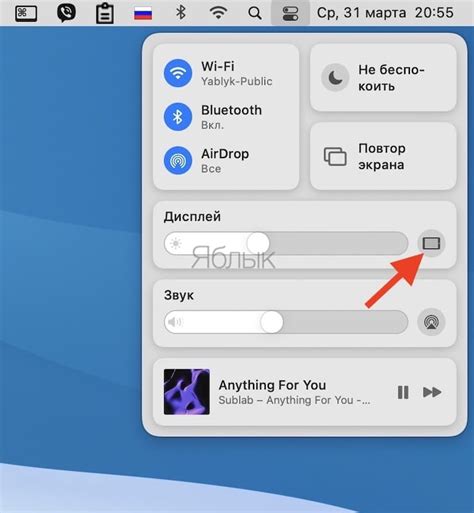
Task: Open date and time in menu bar
Action: 385,13
